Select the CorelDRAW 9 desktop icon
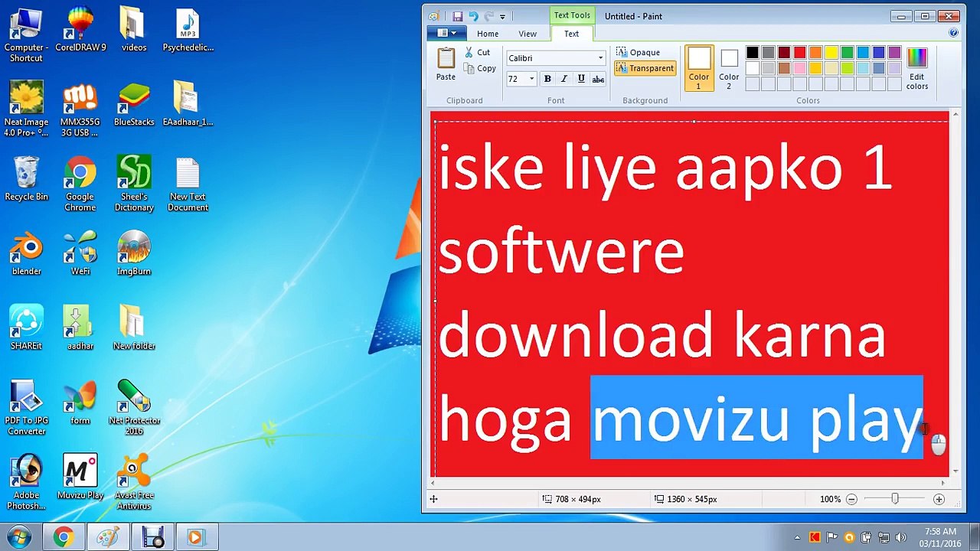 point(80,31)
